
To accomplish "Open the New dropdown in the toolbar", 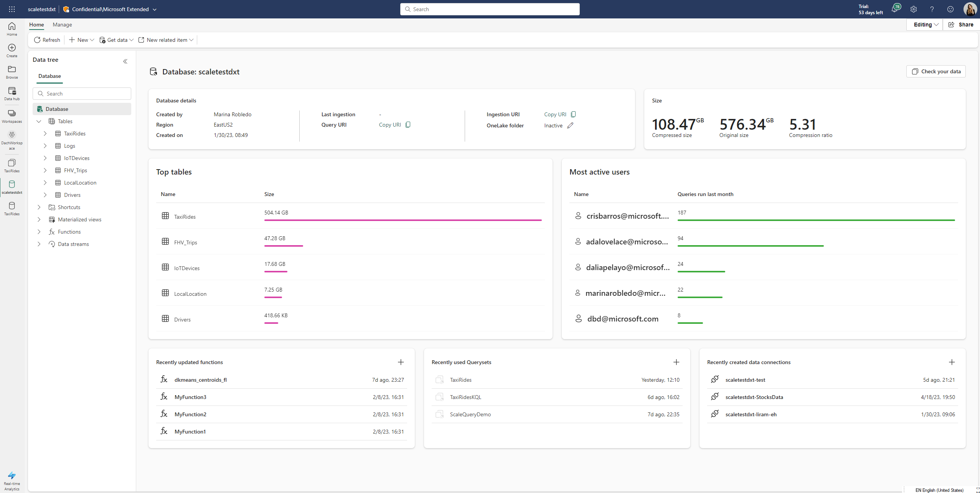I will pos(81,40).
